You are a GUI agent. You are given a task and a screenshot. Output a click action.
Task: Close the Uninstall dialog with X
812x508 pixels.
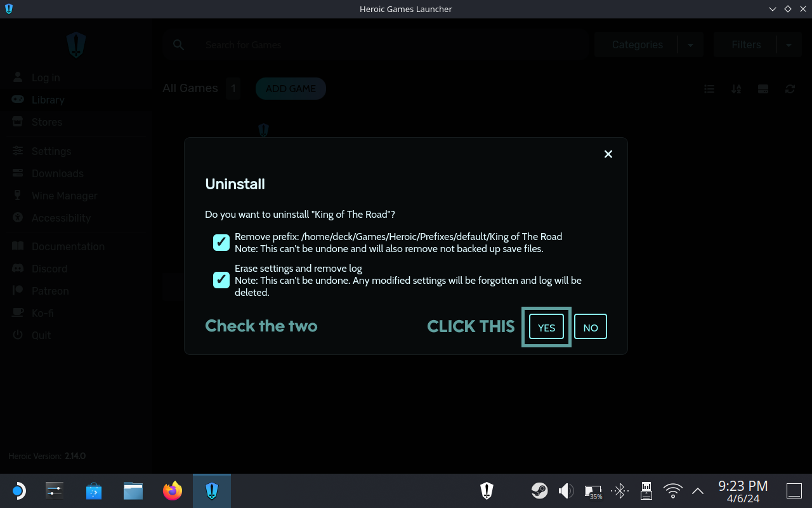coord(608,154)
